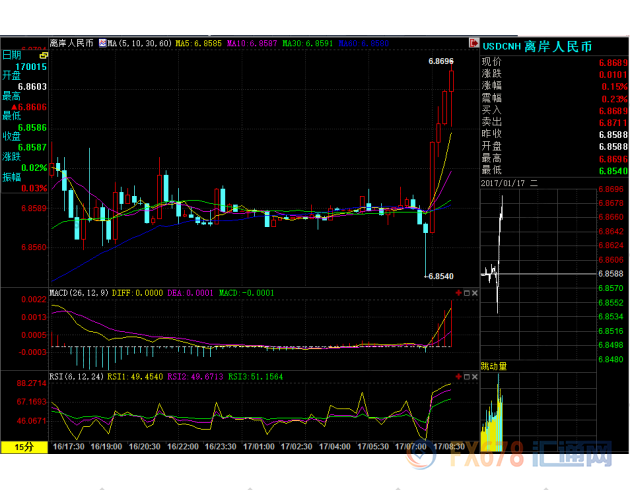Click the 卖出 6.8711 quote row
Viewport: 630px width, 490px height.
pyautogui.click(x=554, y=122)
